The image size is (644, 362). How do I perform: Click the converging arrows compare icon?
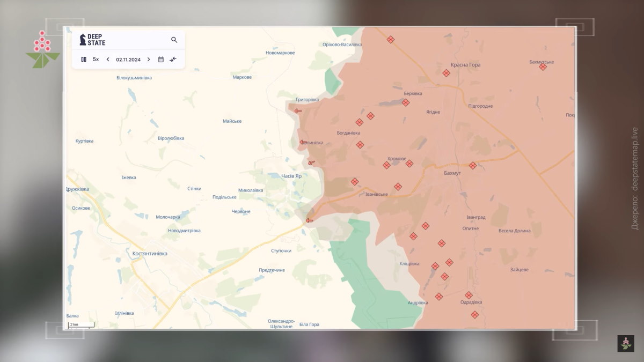point(173,60)
